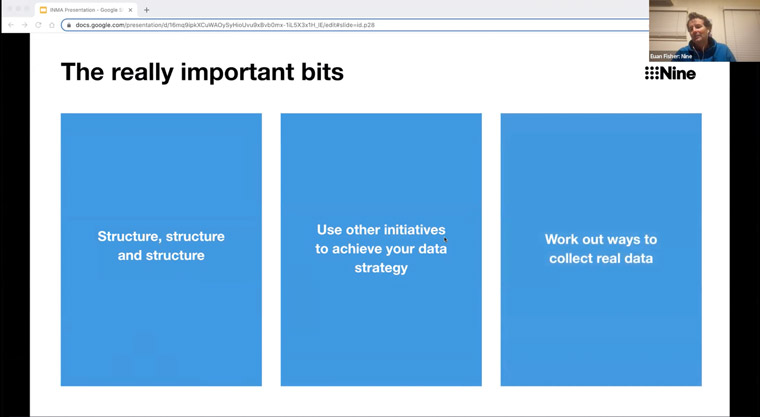760x417 pixels.
Task: Click 'Work out ways to collect real data' text
Action: [x=601, y=248]
